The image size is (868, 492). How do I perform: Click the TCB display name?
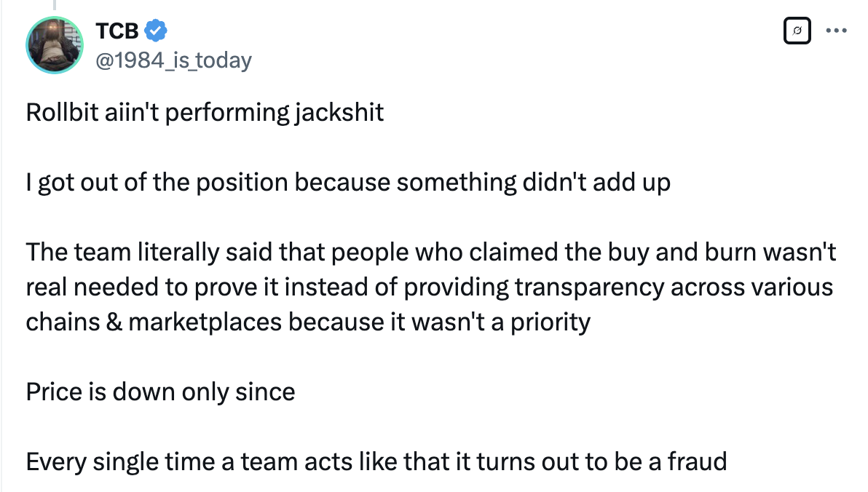tap(117, 31)
